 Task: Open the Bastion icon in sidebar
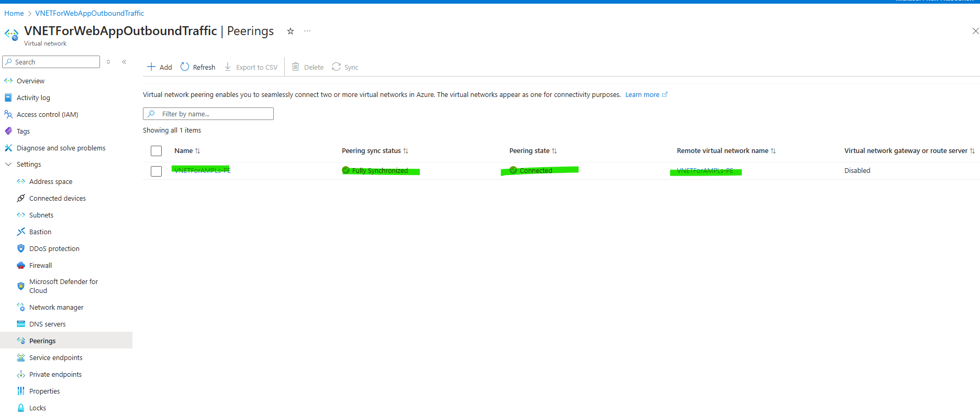(21, 232)
